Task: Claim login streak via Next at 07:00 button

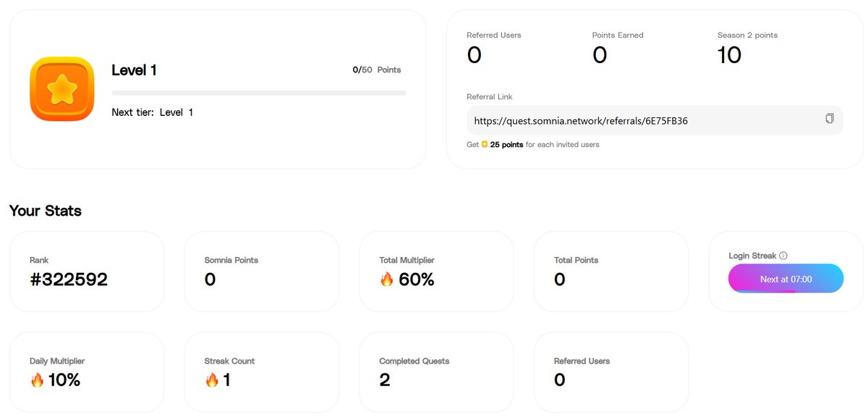Action: pyautogui.click(x=786, y=279)
